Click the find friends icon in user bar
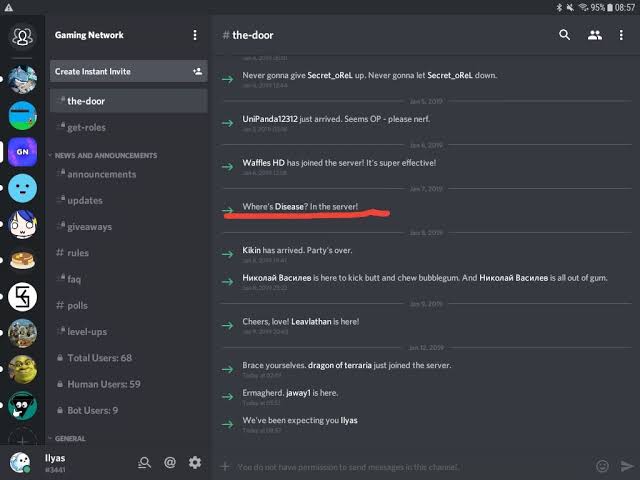Screen dimensions: 640x480 tap(145, 462)
